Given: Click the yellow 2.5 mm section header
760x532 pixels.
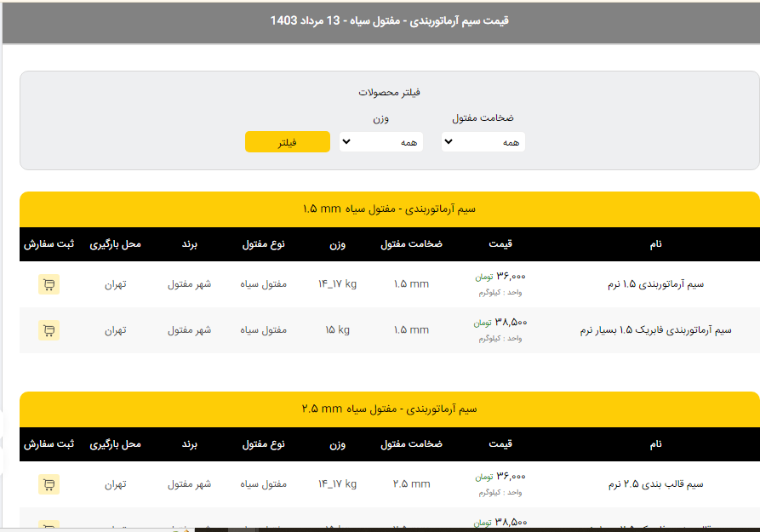Looking at the screenshot, I should (x=389, y=409).
